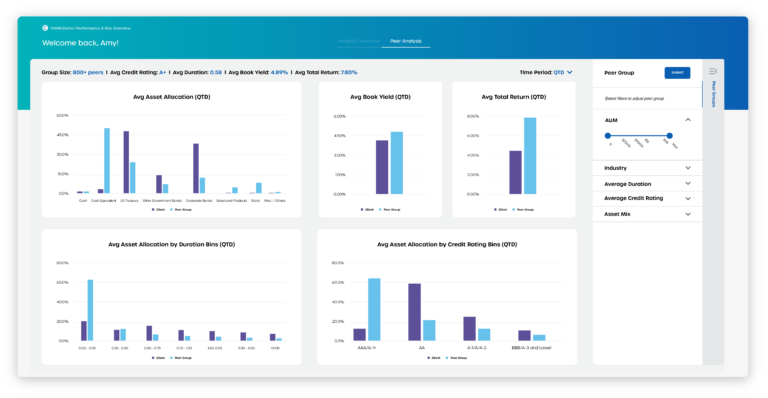
Task: Click the left AUM slider handle
Action: (x=608, y=136)
